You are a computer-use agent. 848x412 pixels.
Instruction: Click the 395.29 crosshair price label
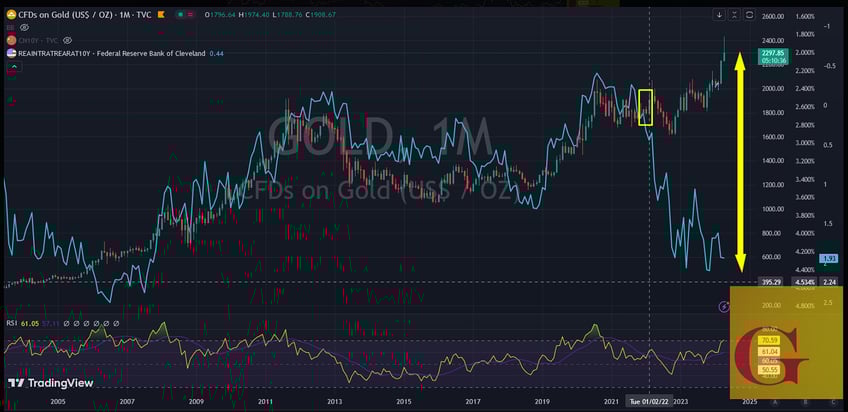pos(773,282)
